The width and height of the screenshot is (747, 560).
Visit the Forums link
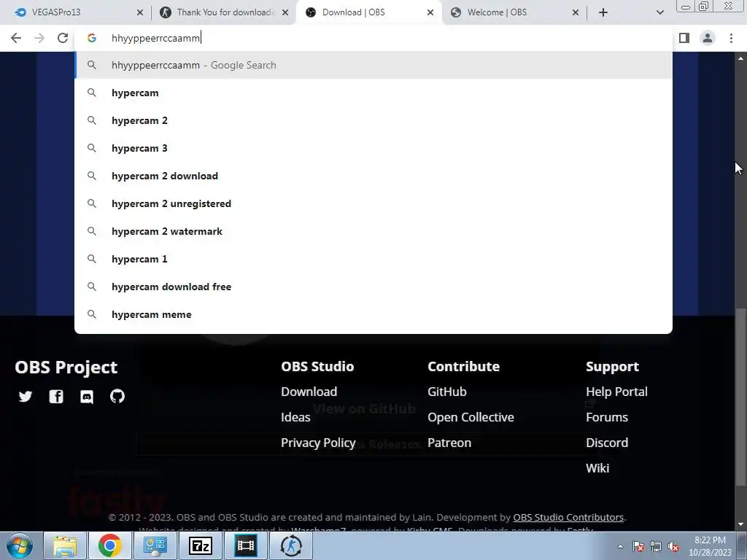point(607,417)
